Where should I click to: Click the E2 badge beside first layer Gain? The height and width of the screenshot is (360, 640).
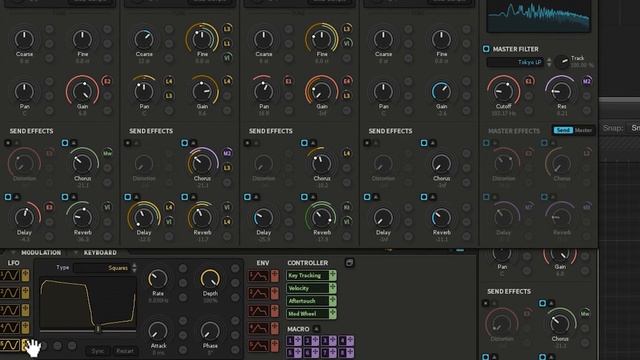tap(107, 81)
